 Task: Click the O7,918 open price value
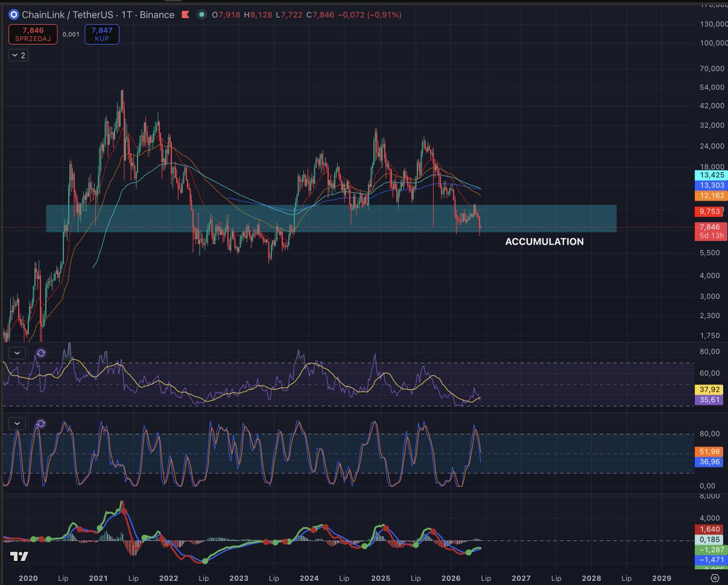coord(226,15)
